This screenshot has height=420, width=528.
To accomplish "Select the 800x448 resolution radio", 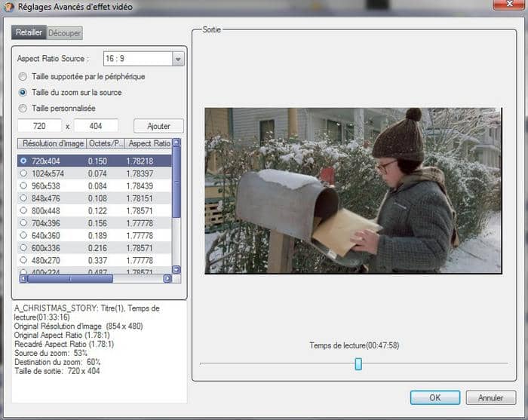I will click(23, 210).
